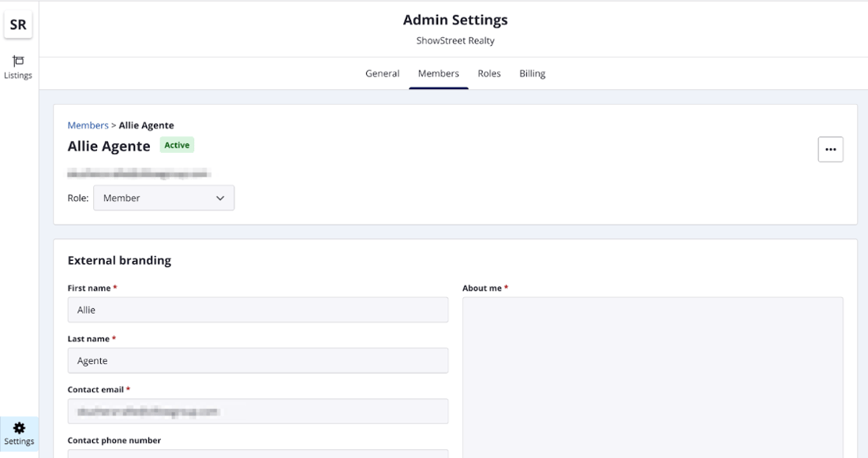Click the Allie Agente page heading
Screen dimensions: 868x458
(x=110, y=145)
